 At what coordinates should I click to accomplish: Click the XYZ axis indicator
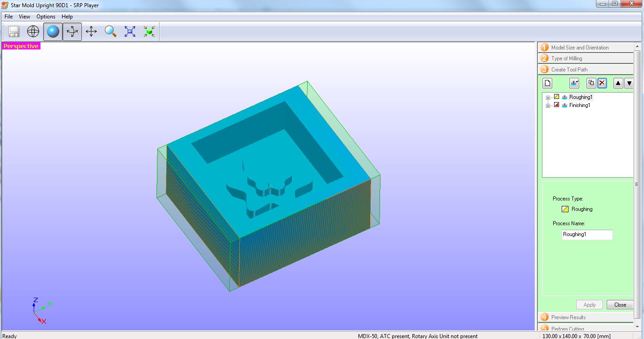pos(42,310)
